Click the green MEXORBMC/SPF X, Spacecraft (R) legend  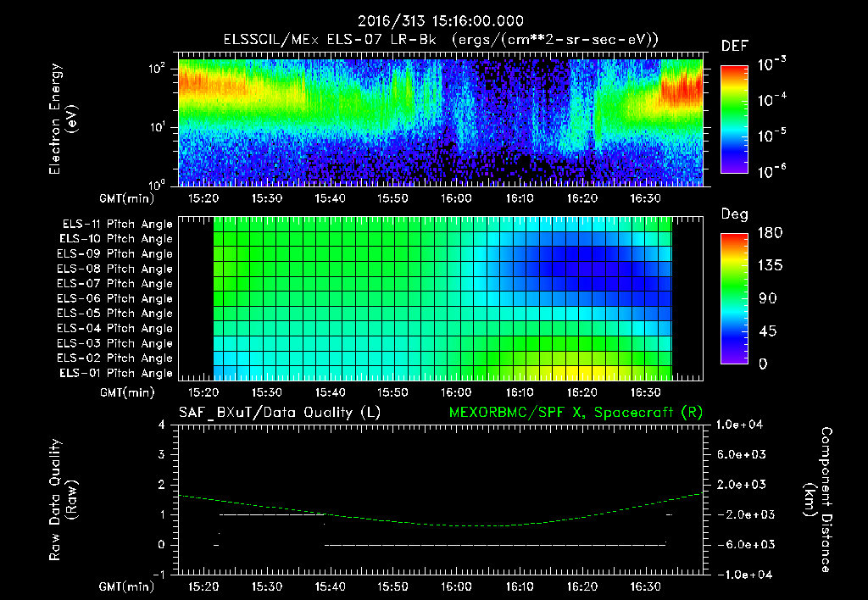pyautogui.click(x=576, y=413)
